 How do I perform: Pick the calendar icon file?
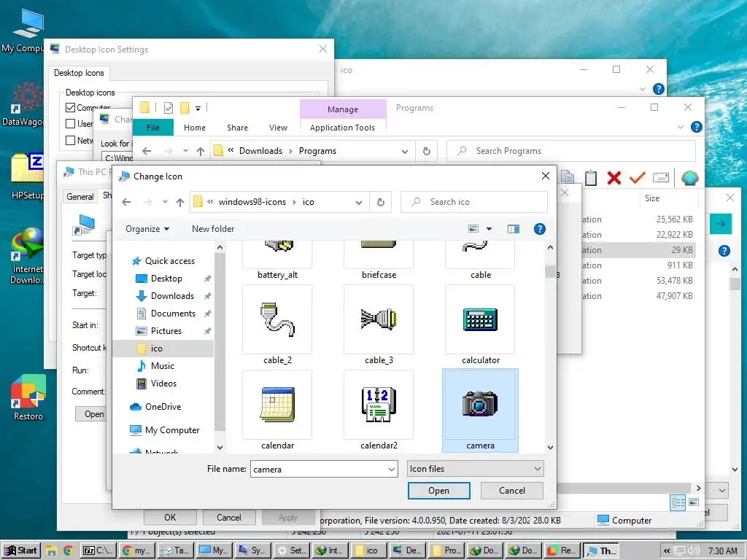pyautogui.click(x=277, y=410)
